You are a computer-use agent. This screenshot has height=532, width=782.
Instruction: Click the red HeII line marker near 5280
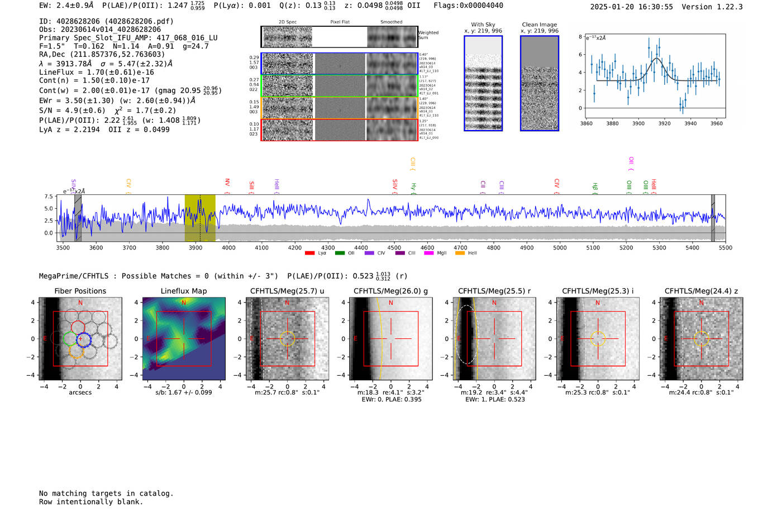(654, 187)
